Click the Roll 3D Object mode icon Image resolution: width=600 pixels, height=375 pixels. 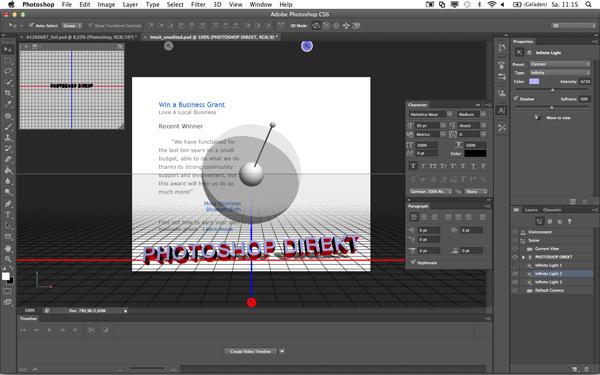tap(326, 26)
